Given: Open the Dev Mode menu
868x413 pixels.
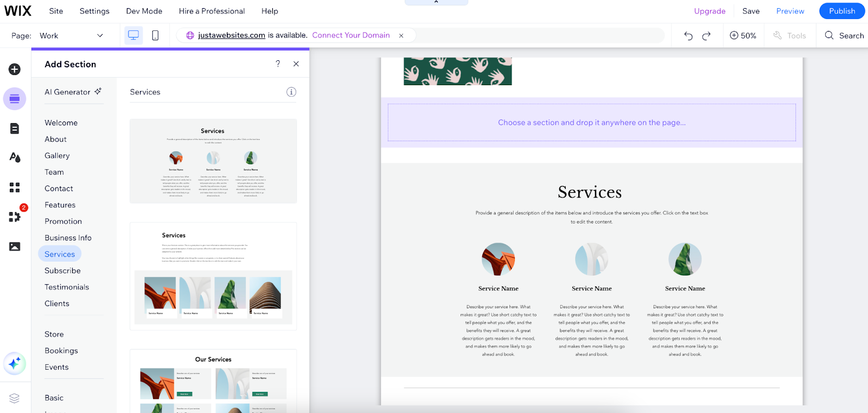Looking at the screenshot, I should click(144, 11).
